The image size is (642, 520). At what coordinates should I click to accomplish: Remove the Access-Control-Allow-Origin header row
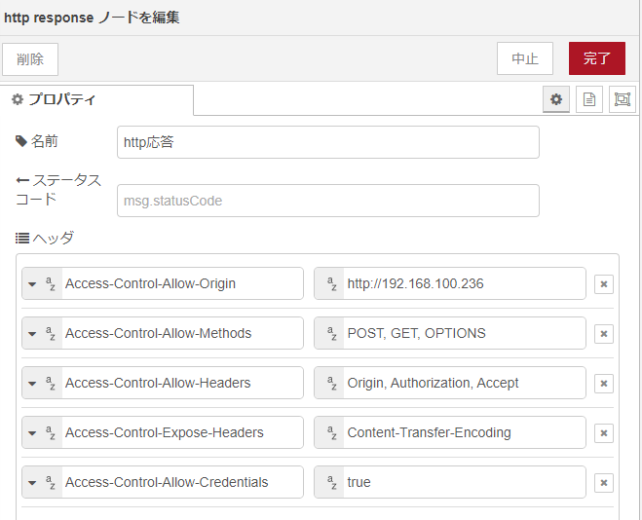[x=603, y=284]
